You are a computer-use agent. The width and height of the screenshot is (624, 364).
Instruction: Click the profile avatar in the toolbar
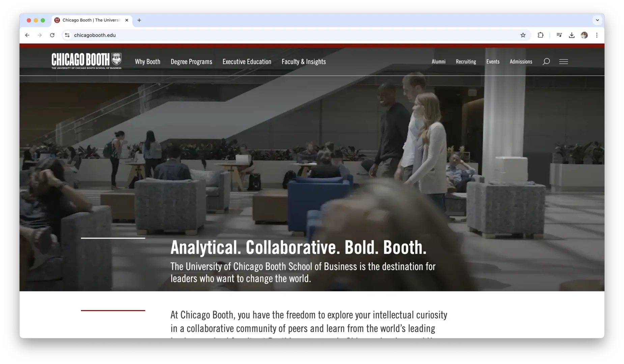click(584, 35)
